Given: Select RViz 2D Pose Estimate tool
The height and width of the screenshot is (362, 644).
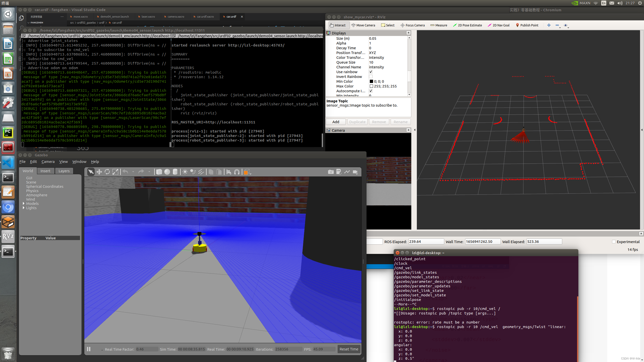Looking at the screenshot, I should (x=467, y=25).
